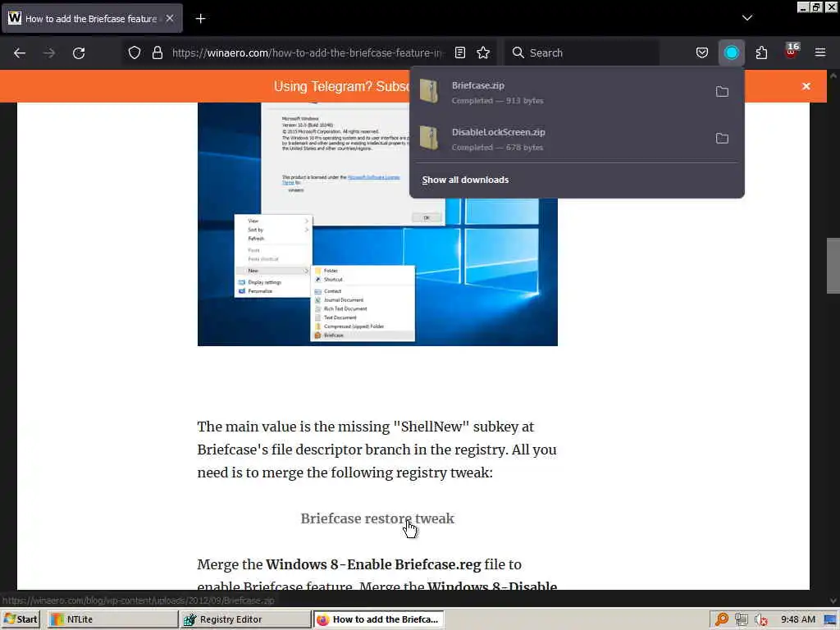Image resolution: width=840 pixels, height=630 pixels.
Task: Click Show all downloads
Action: 466,180
